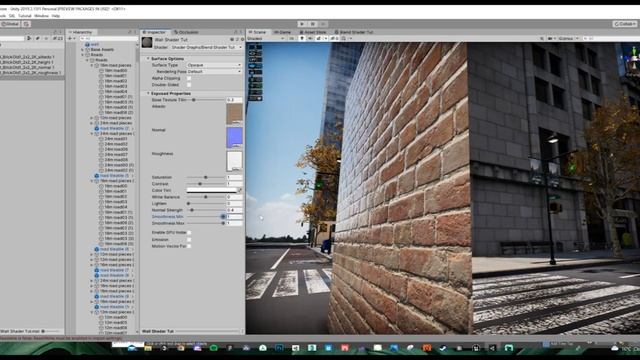Image resolution: width=640 pixels, height=360 pixels.
Task: Toggle the Scene grid visibility icon
Action: tap(344, 38)
